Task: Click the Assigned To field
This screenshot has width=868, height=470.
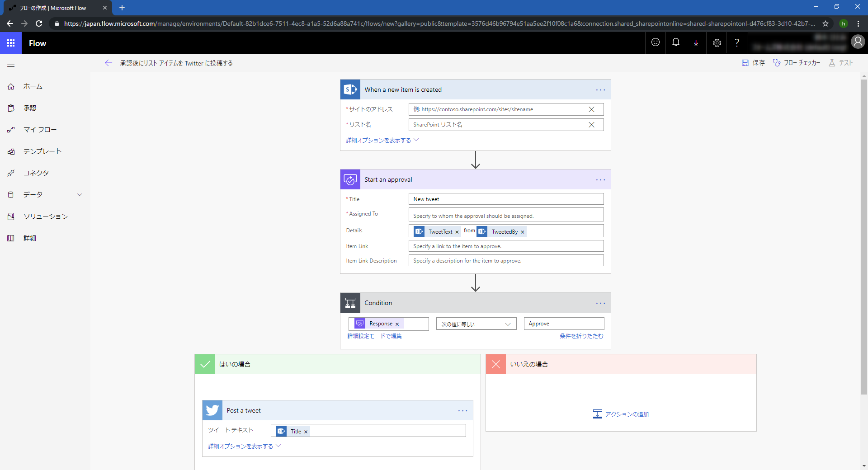Action: (x=506, y=215)
